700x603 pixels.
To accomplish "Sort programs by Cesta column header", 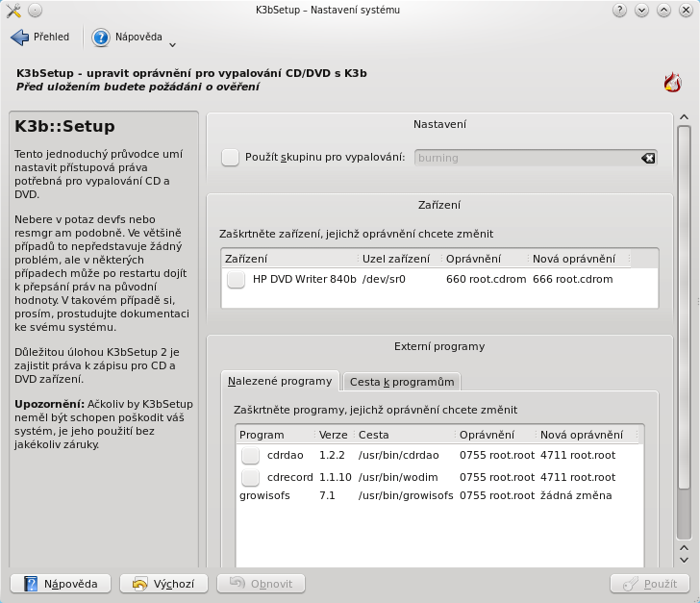I will click(x=406, y=435).
